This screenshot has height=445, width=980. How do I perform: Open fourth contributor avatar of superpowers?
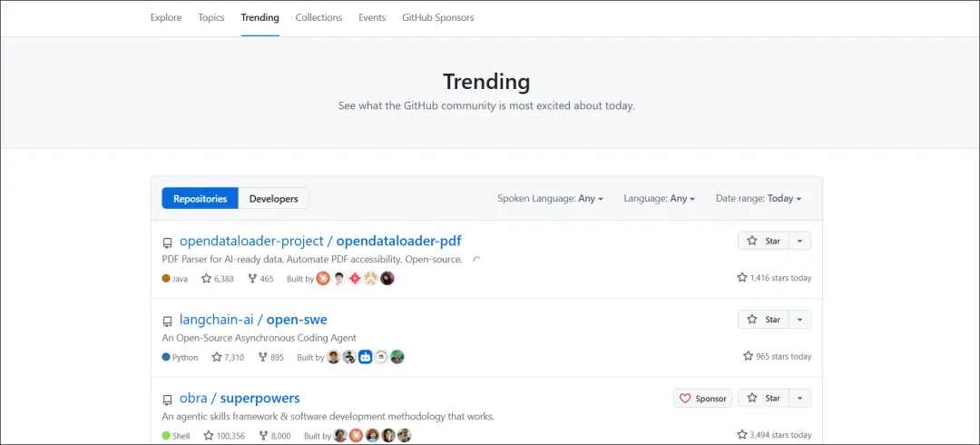(388, 435)
